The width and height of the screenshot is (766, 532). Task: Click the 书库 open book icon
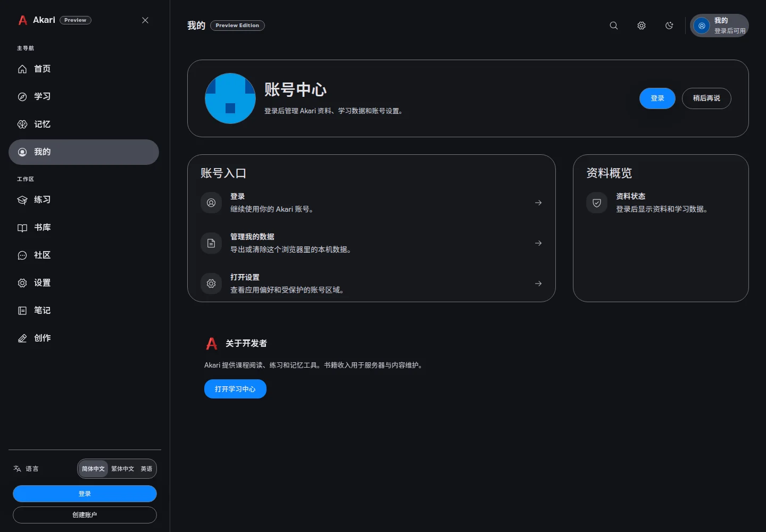point(22,228)
